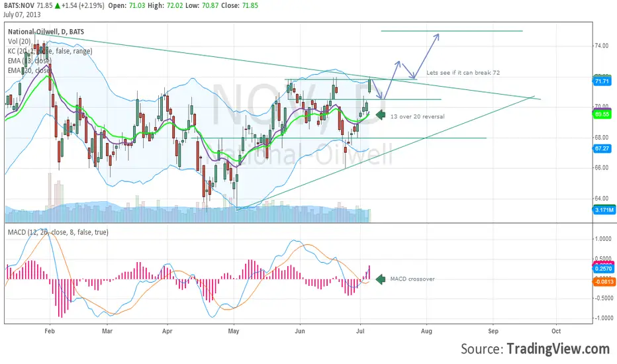Click the BATS:NOV ticker symbol in header

(x=19, y=5)
